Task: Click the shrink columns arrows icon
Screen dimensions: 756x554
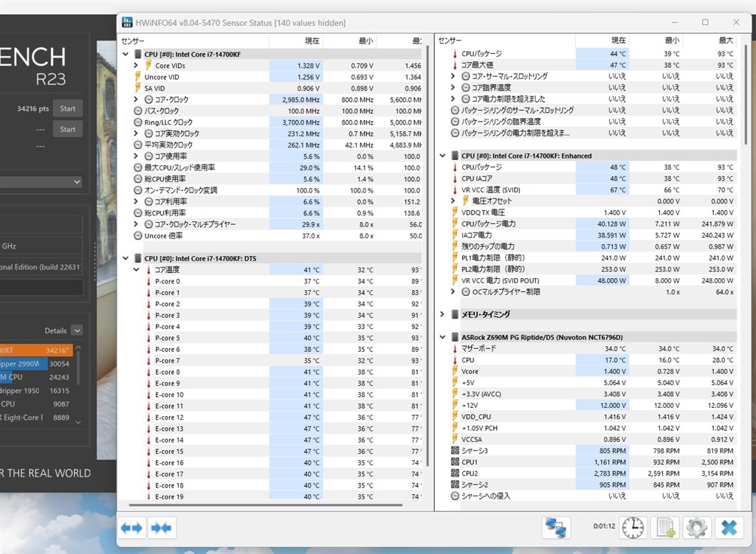Action: tap(162, 528)
